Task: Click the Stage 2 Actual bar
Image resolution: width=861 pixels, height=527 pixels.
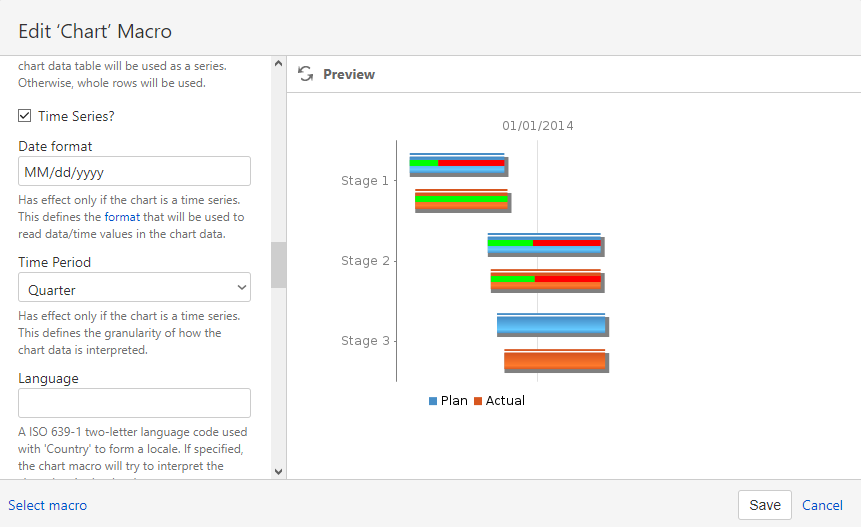Action: pyautogui.click(x=546, y=281)
